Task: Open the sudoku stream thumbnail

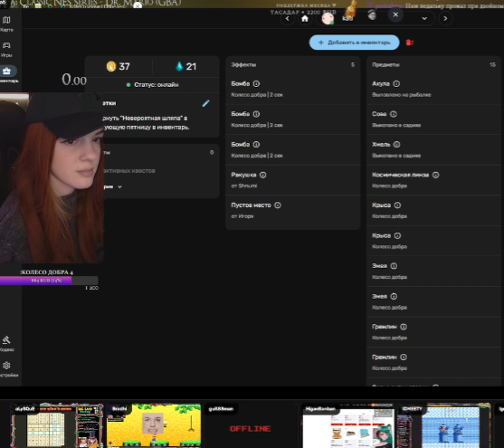Action: 57,425
